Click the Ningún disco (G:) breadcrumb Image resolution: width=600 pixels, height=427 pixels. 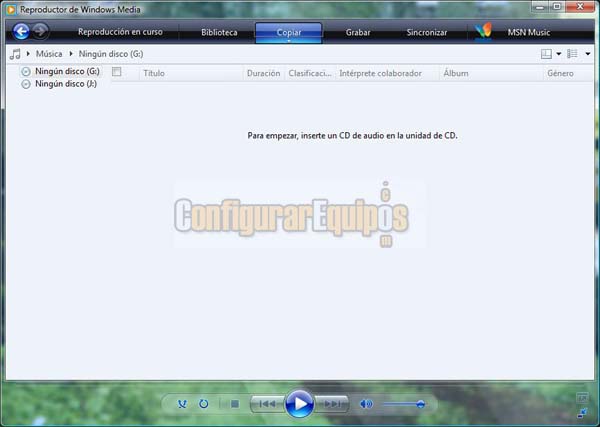pyautogui.click(x=111, y=54)
